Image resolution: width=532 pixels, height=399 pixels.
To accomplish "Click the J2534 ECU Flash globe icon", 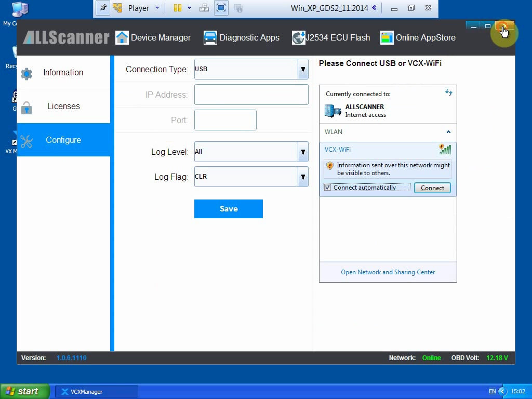I will point(298,38).
